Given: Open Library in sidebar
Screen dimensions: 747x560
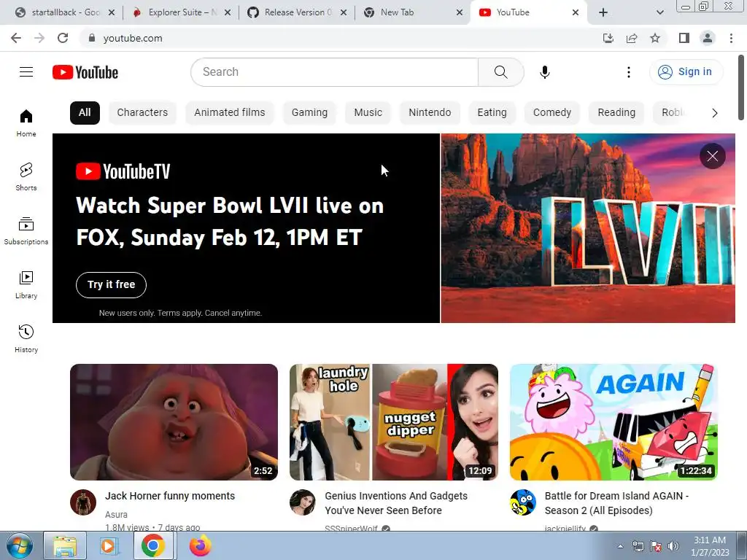Looking at the screenshot, I should [x=26, y=285].
